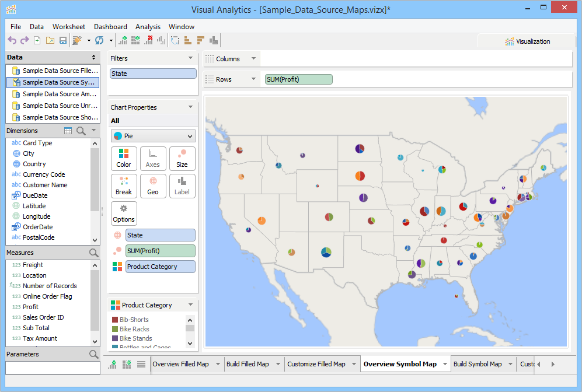Click the Geo property card
Screen dimensions: 582x392
153,185
